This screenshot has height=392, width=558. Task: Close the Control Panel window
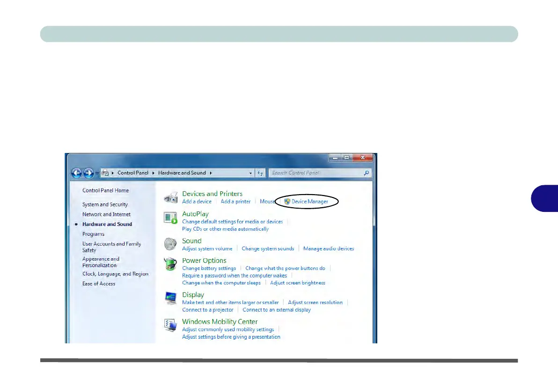click(363, 158)
